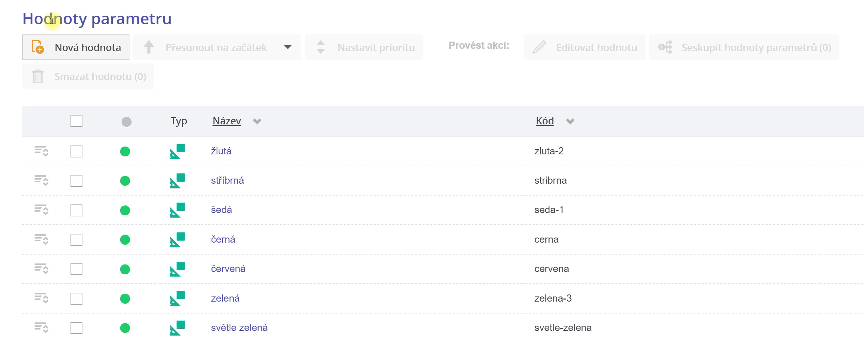Click the reorder handle for světle zelená row

41,327
